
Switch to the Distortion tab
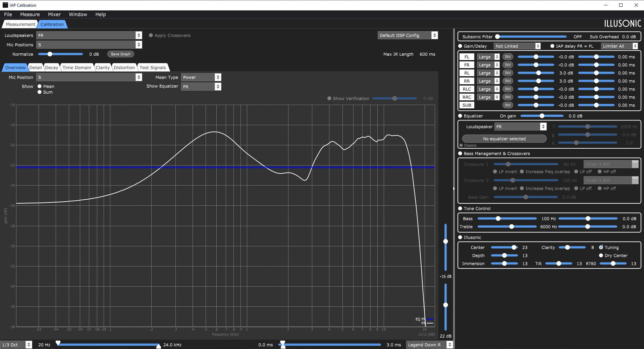[x=124, y=67]
